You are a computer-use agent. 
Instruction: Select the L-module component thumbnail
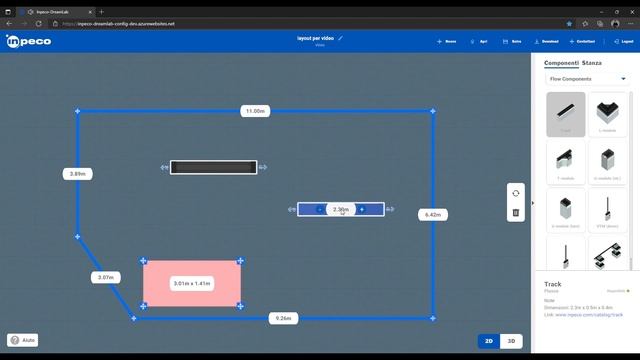click(607, 114)
